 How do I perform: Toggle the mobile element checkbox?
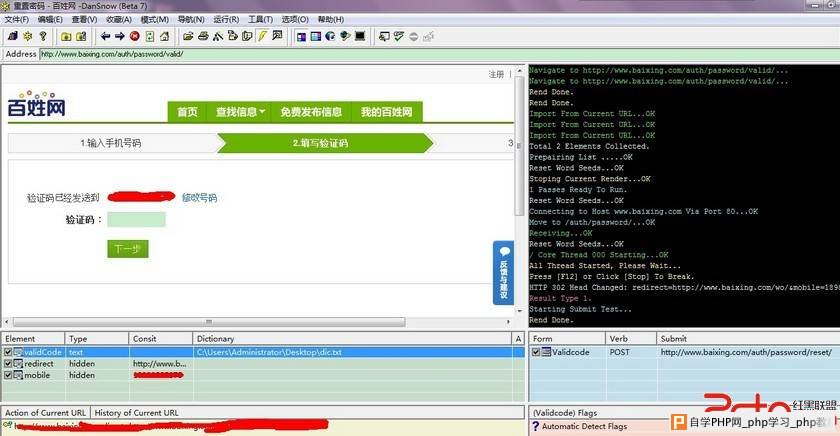(8, 375)
